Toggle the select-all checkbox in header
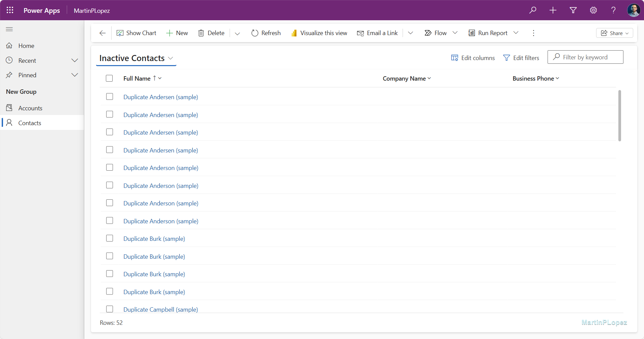Screen dimensions: 644x339 coord(109,78)
